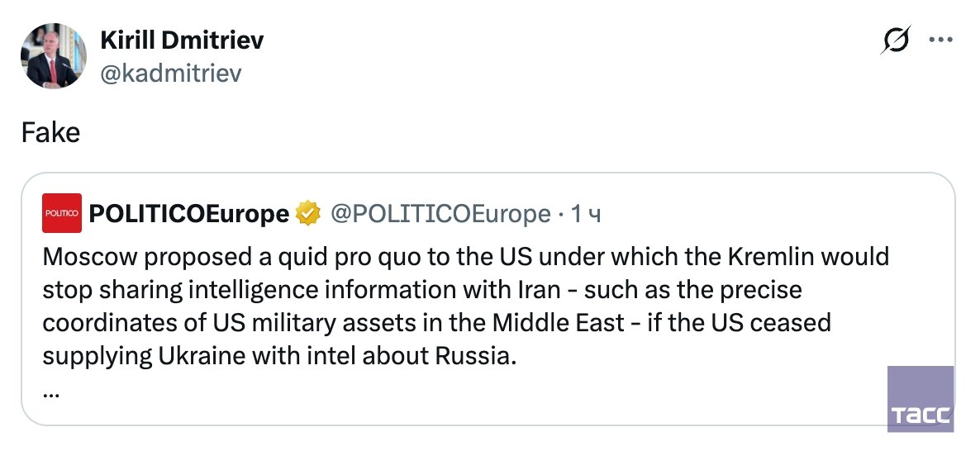This screenshot has height=451, width=980.
Task: Click the "1 ч" timestamp
Action: (x=586, y=214)
